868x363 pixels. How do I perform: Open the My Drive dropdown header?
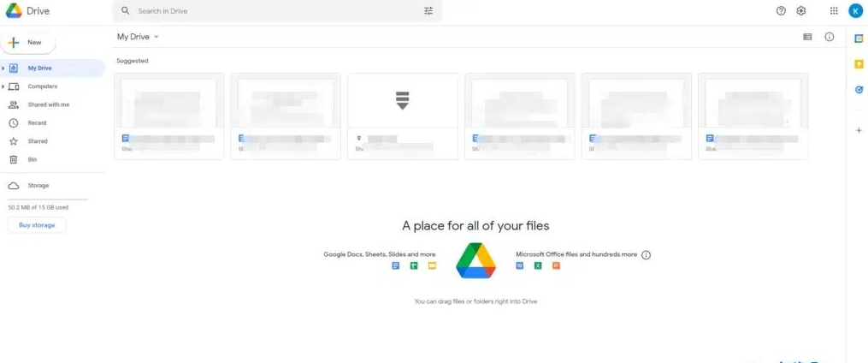point(139,37)
